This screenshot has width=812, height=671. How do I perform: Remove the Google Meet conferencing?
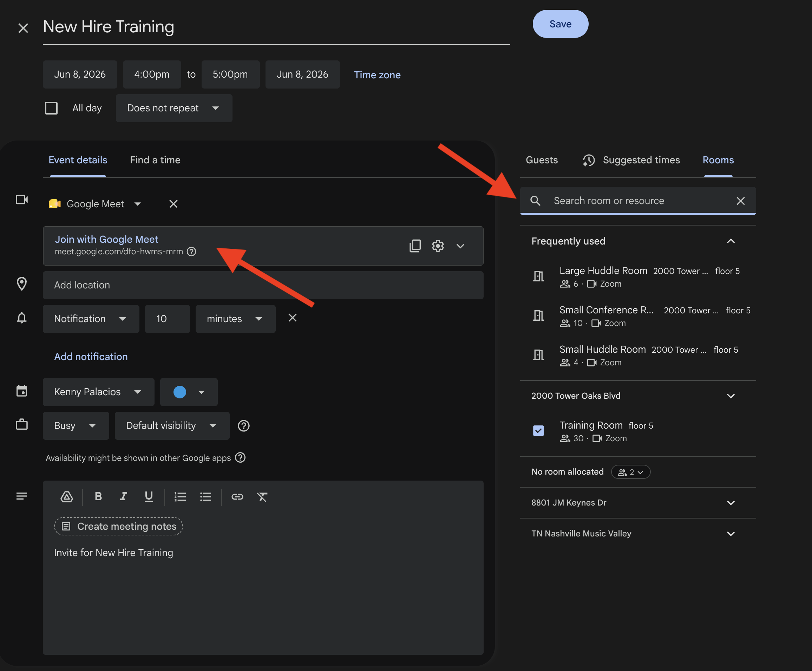[x=173, y=204]
